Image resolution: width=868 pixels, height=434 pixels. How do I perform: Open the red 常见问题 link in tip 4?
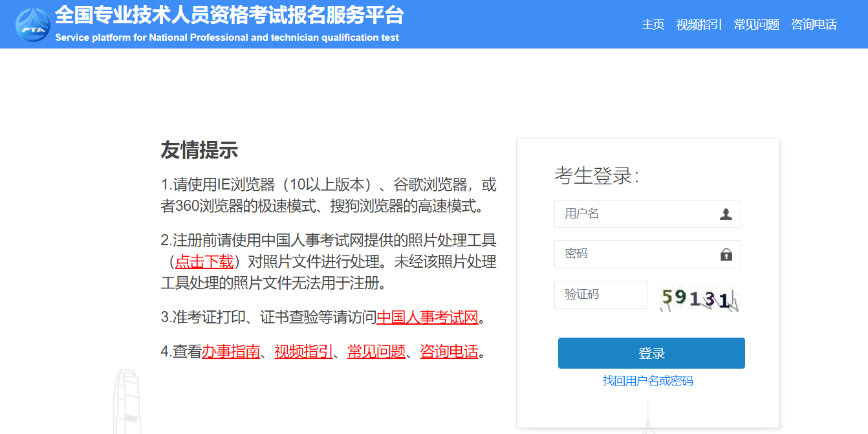(x=376, y=352)
